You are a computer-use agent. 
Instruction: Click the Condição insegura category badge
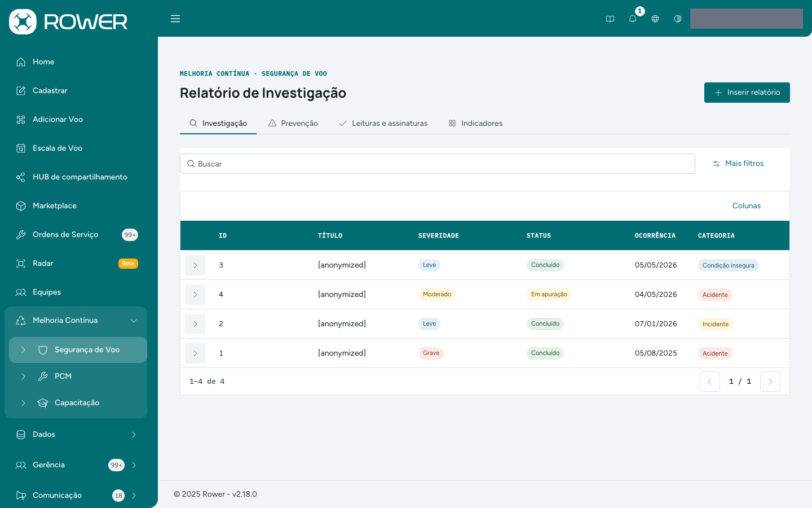point(728,265)
